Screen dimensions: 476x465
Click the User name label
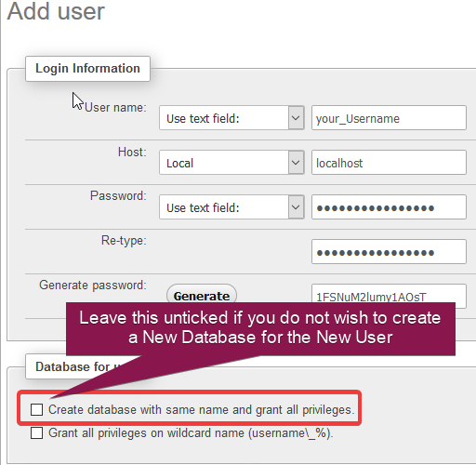pos(115,108)
